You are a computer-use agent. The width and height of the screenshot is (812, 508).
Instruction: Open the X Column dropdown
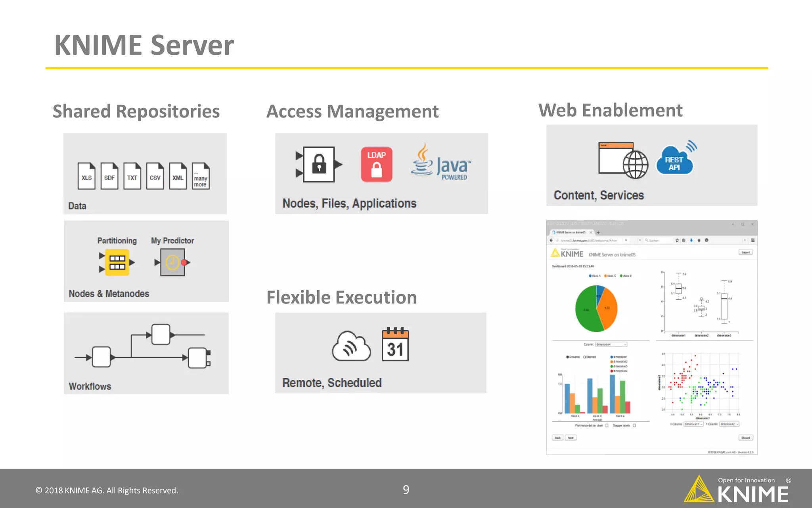click(693, 424)
